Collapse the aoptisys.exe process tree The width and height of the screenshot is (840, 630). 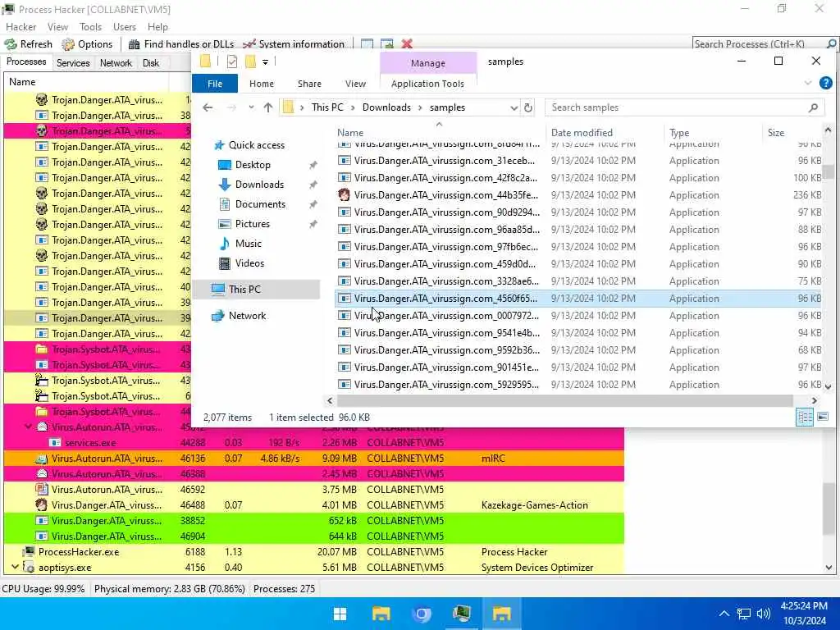(15, 567)
